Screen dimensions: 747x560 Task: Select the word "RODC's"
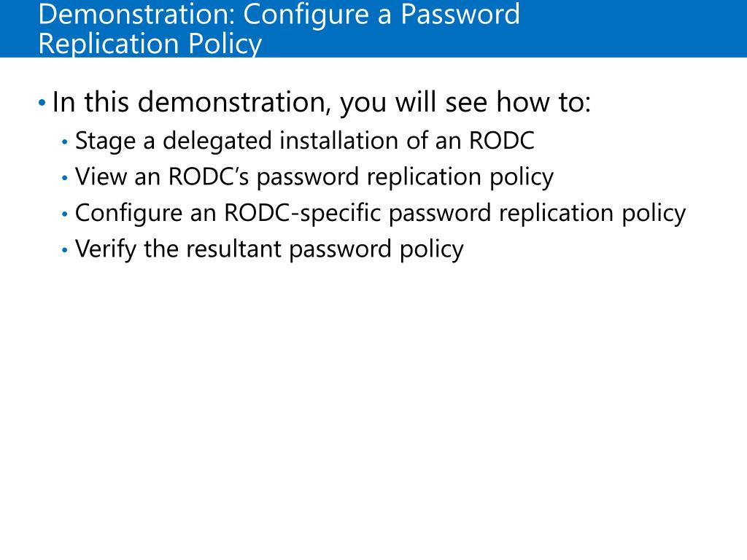[209, 176]
